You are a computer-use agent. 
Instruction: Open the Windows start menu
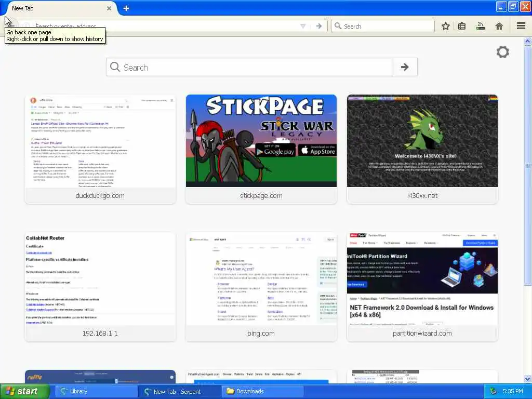click(x=24, y=392)
